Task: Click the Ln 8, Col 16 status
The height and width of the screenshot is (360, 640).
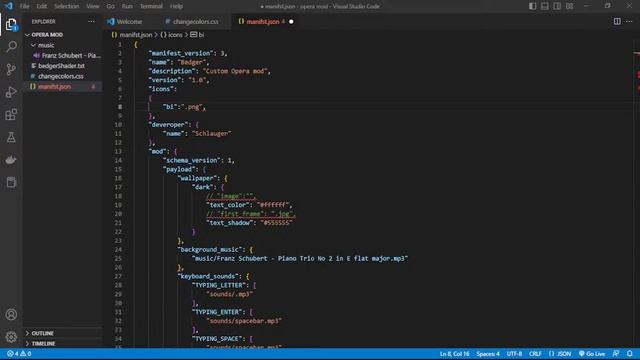Action: [455, 353]
